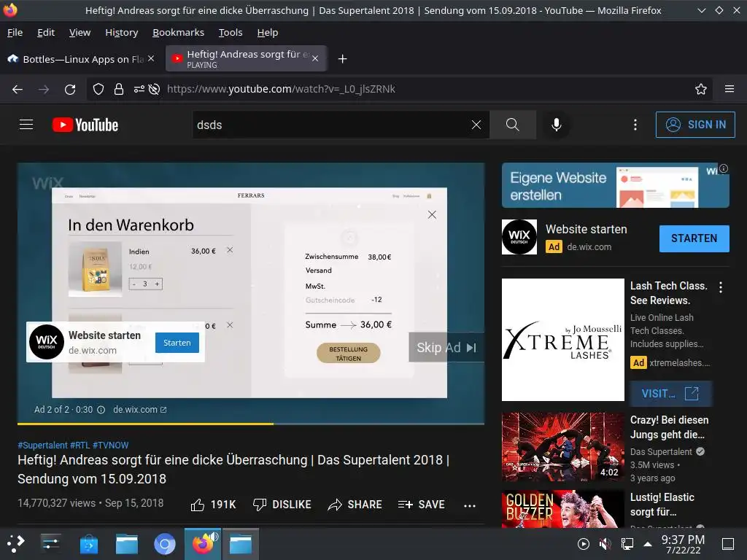Click the ad info icon beside 0:30
The height and width of the screenshot is (560, 747).
click(x=101, y=410)
